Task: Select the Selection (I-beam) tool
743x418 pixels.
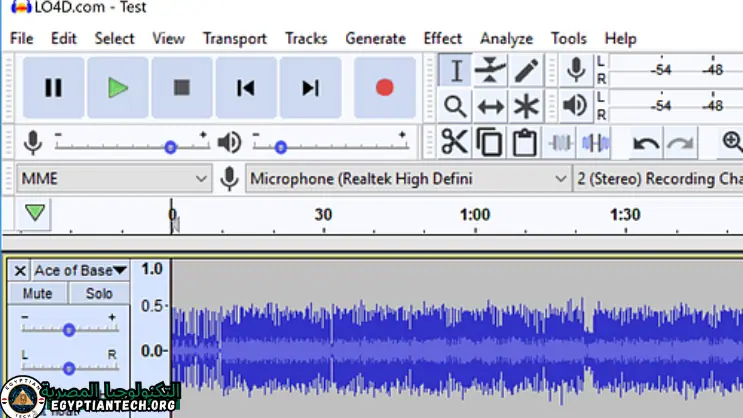Action: tap(455, 70)
